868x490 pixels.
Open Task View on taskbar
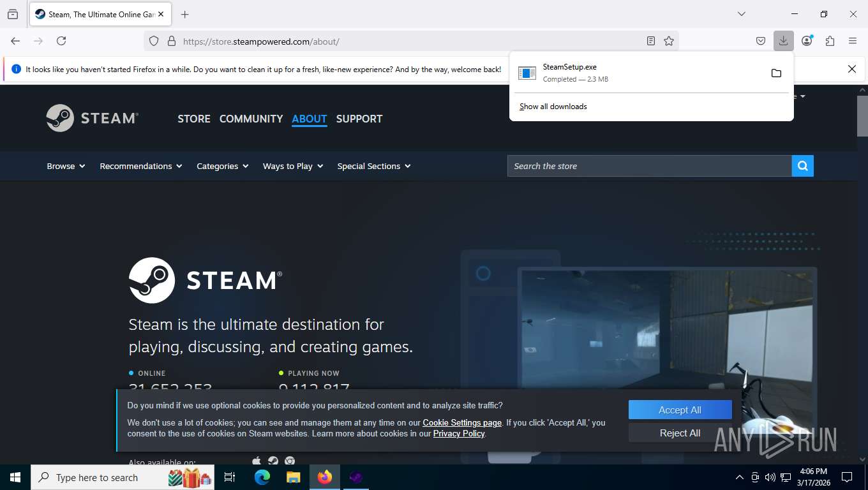pyautogui.click(x=230, y=477)
